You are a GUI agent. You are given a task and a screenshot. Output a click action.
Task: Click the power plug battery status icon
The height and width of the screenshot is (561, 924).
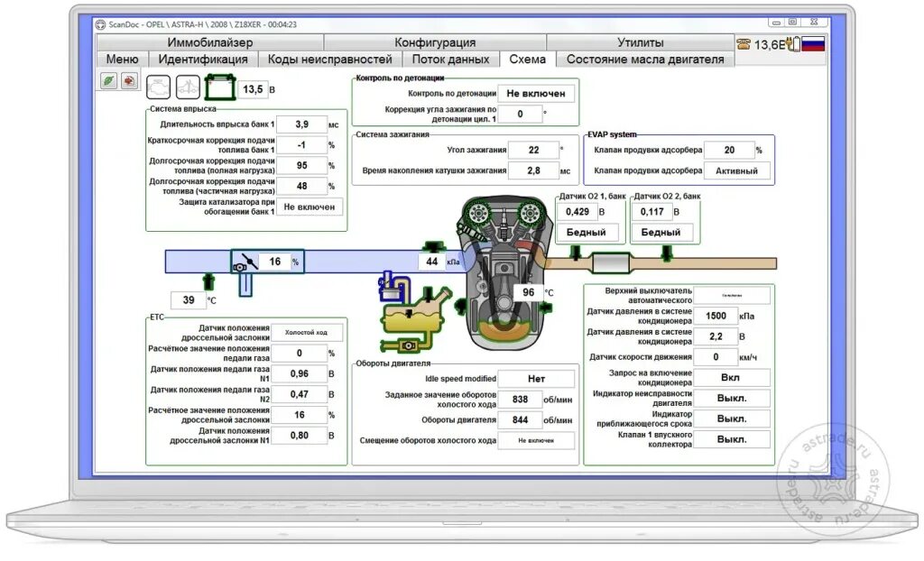click(794, 44)
